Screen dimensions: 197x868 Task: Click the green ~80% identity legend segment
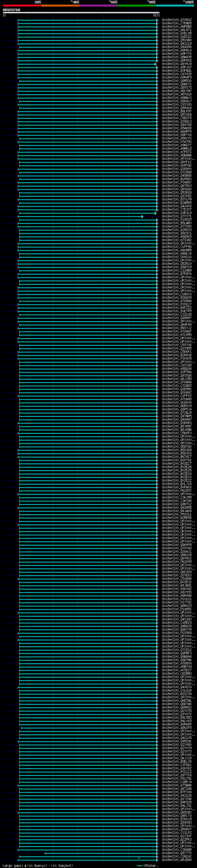coord(137,6)
